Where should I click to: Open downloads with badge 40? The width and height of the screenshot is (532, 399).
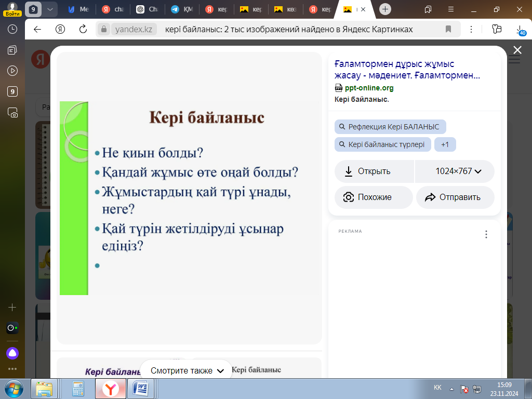click(x=521, y=30)
